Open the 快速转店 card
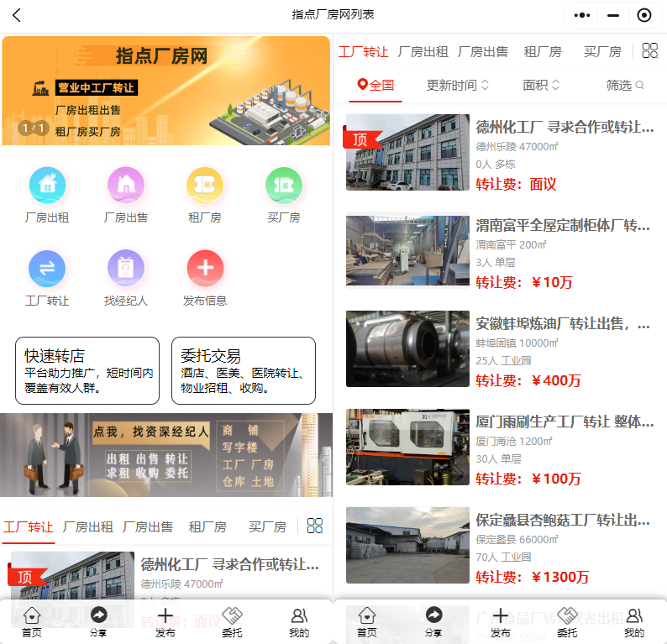This screenshot has width=667, height=644. point(87,370)
